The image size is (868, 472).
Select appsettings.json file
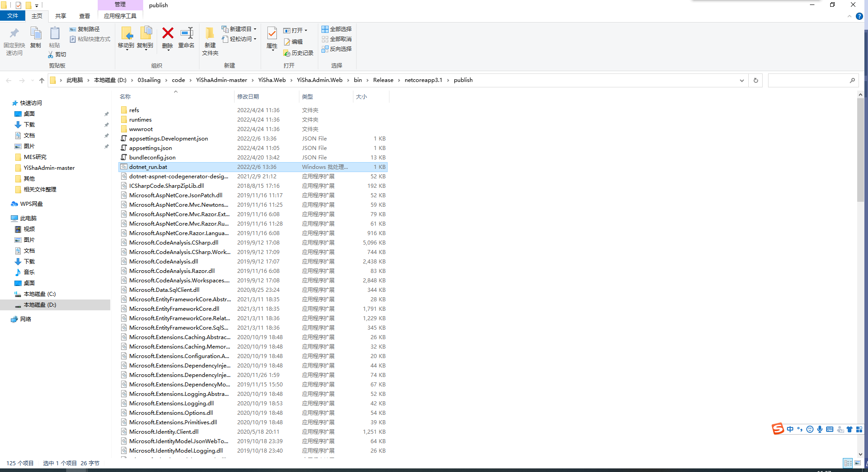coord(253,148)
